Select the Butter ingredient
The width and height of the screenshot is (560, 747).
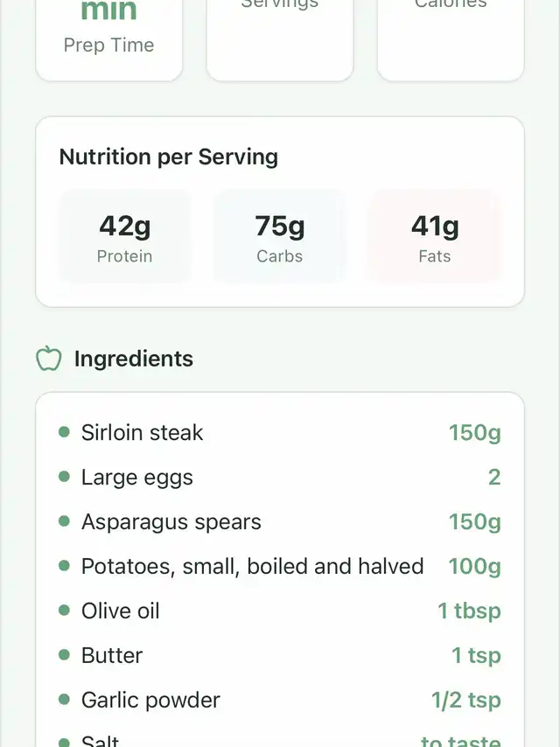click(x=111, y=656)
